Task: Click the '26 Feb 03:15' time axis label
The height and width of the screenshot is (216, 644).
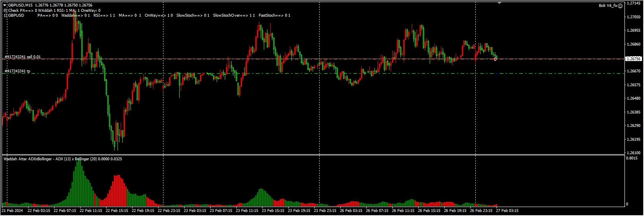Action: [x=352, y=211]
